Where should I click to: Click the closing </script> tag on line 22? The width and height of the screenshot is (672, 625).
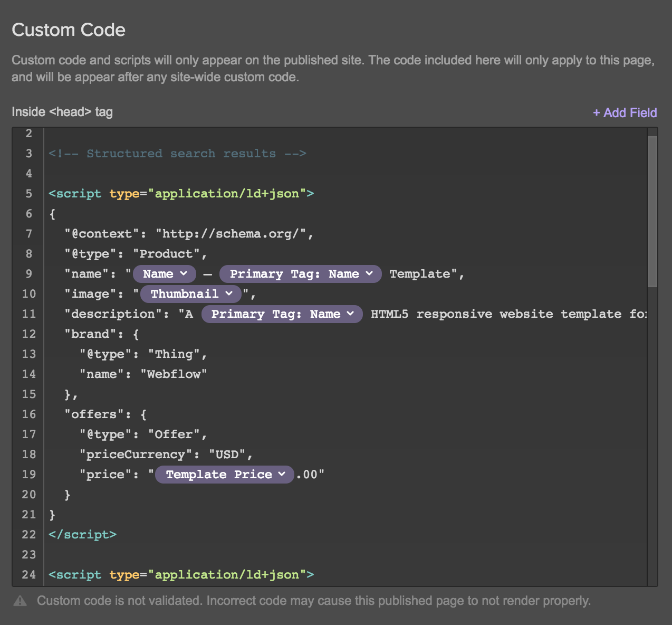(x=82, y=535)
